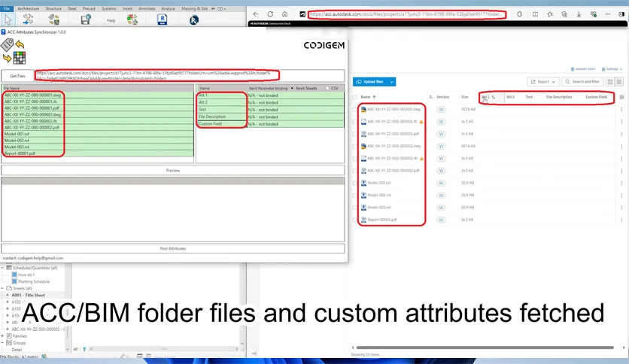This screenshot has width=629, height=364.
Task: Collapse Schedules/Quantities tree node
Action: [2, 268]
